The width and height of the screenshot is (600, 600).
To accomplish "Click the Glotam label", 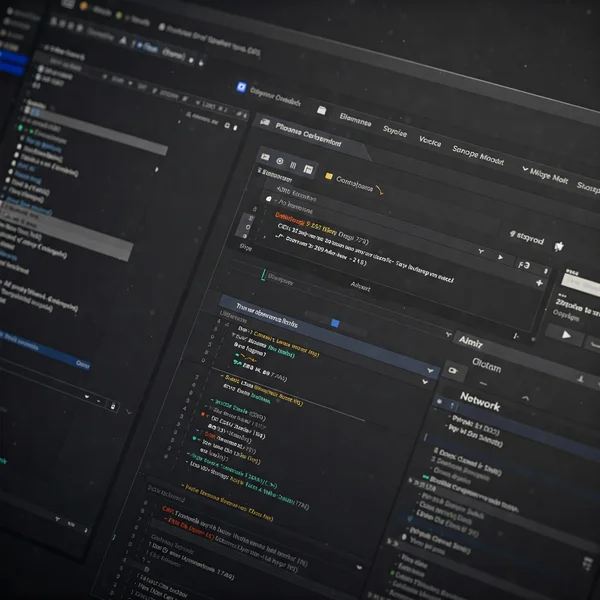I will 486,365.
